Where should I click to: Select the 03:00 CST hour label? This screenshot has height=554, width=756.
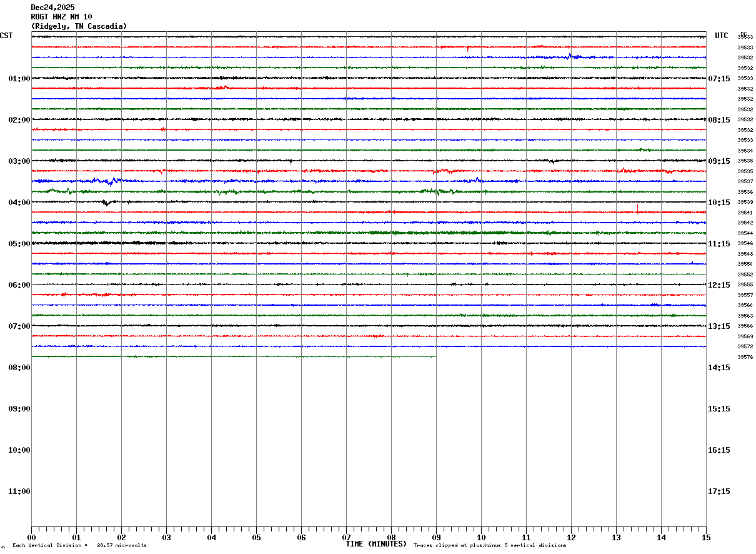(19, 161)
